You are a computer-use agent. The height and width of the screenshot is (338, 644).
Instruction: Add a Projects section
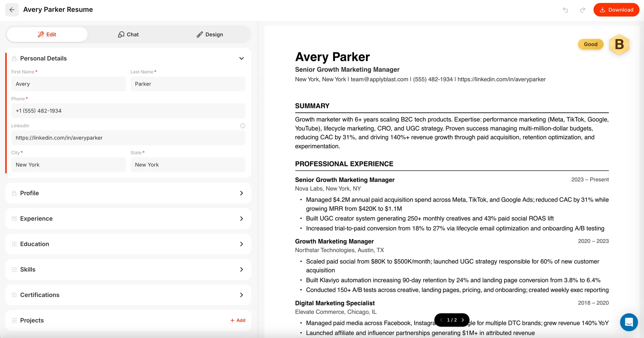[x=238, y=321]
